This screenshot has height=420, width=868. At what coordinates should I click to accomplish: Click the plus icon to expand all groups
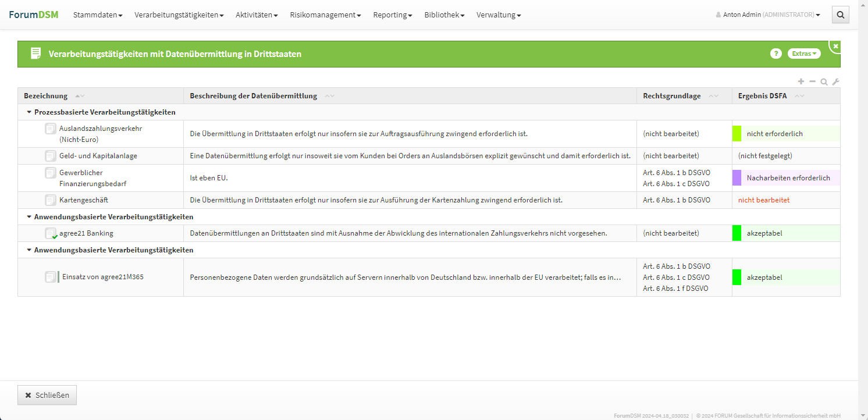click(801, 81)
